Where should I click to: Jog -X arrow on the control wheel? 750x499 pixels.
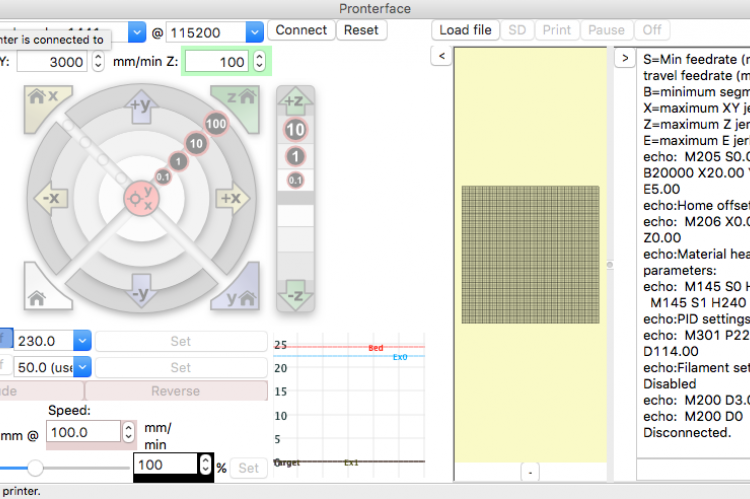51,198
